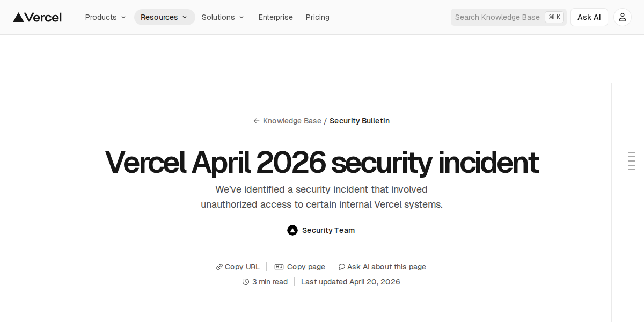
Task: Expand the Products dropdown
Action: point(105,17)
